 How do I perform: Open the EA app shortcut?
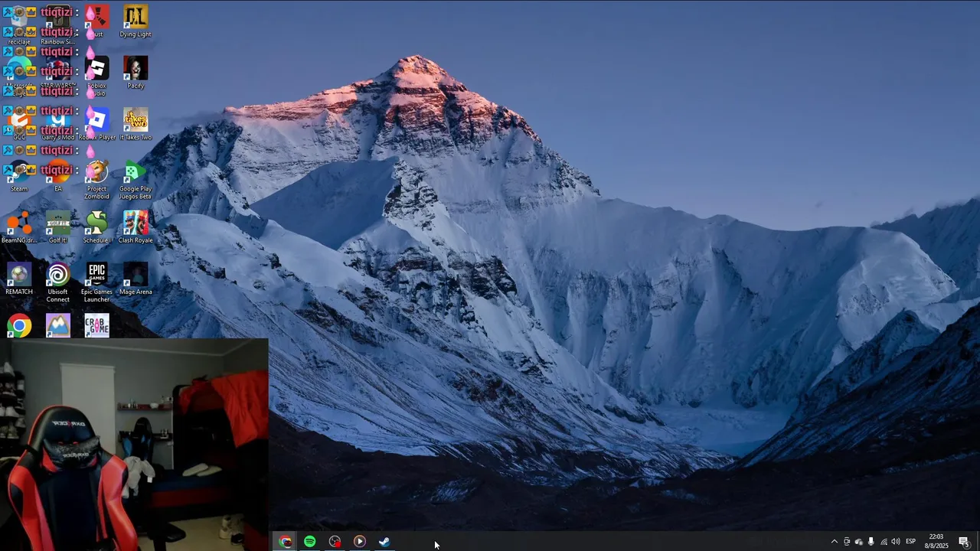pyautogui.click(x=58, y=175)
